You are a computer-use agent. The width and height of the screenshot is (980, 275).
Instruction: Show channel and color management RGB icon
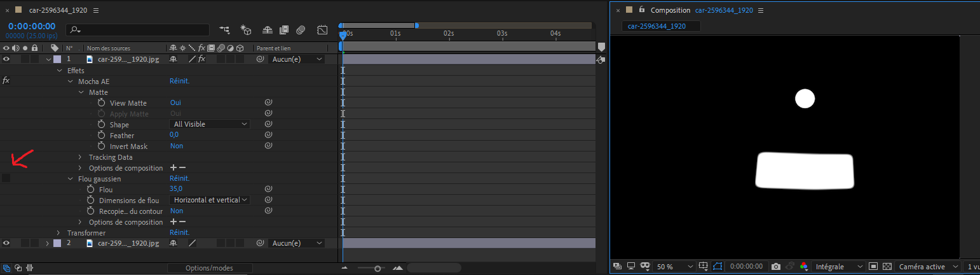(x=805, y=267)
